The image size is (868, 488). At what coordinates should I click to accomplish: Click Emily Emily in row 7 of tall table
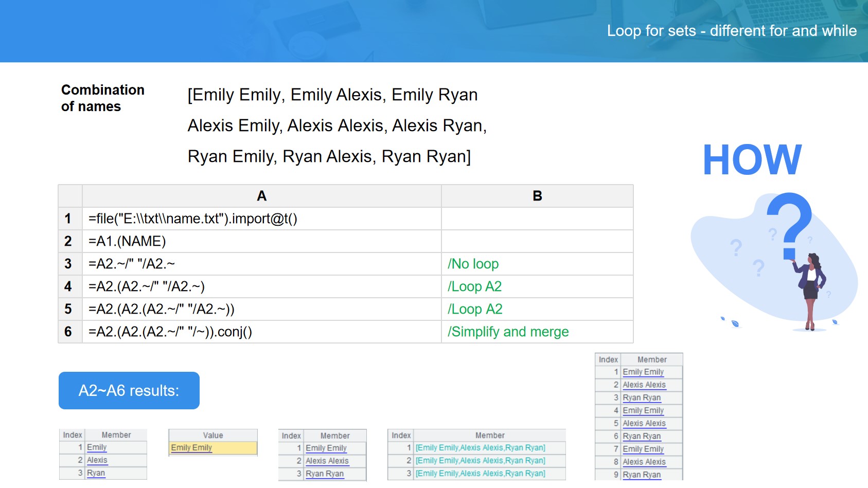[x=643, y=449]
